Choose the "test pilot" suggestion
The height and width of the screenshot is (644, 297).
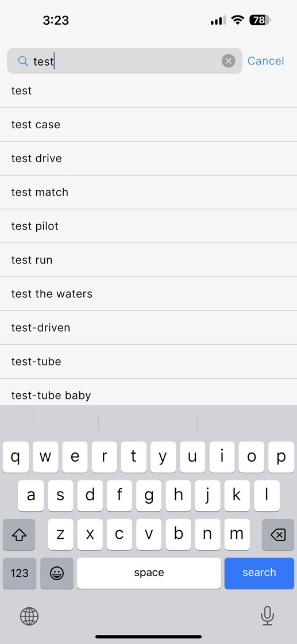pos(148,227)
